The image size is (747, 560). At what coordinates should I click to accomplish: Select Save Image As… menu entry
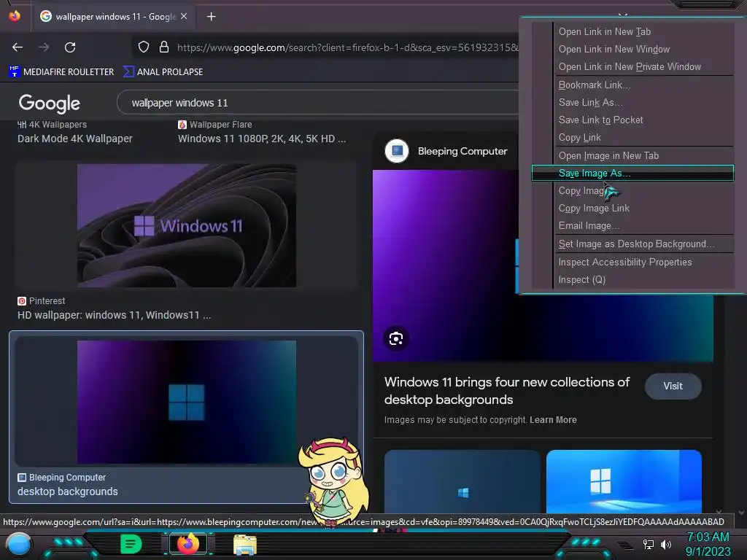(632, 174)
